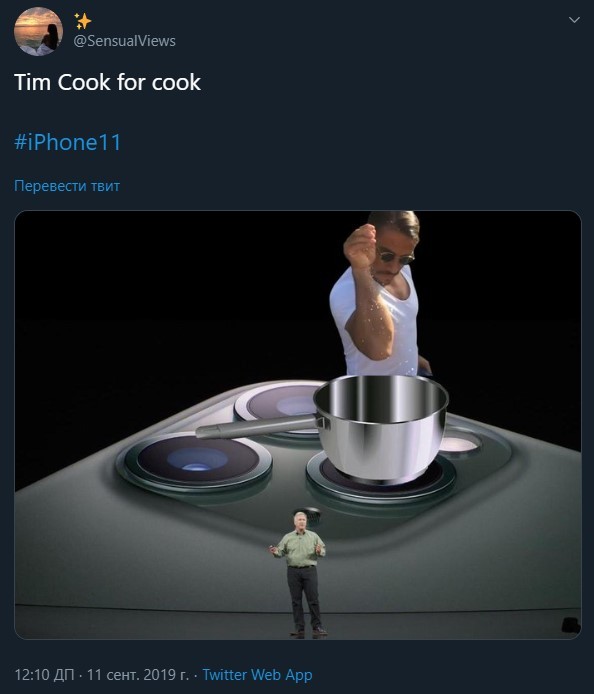
Task: Click the saucepan's long handle
Action: pyautogui.click(x=257, y=427)
